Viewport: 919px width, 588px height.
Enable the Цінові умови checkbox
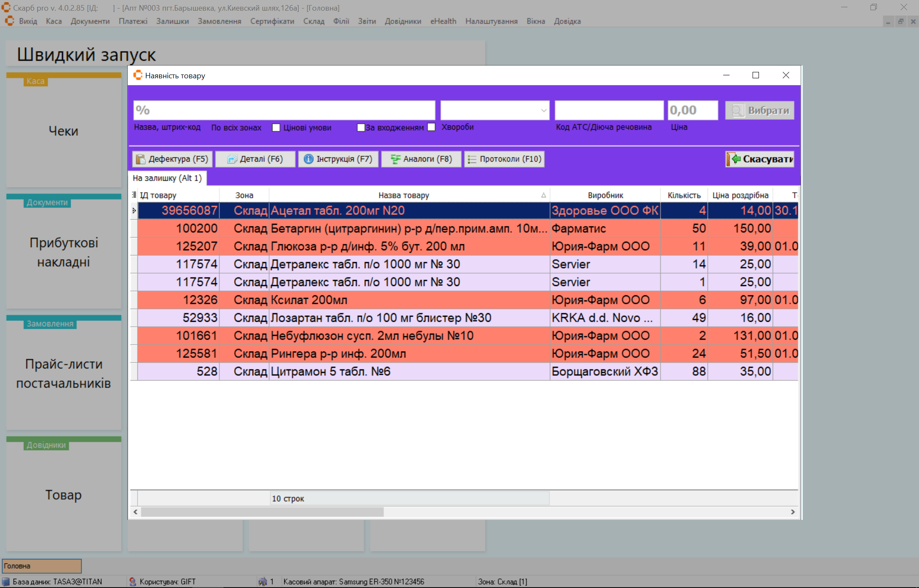tap(276, 127)
